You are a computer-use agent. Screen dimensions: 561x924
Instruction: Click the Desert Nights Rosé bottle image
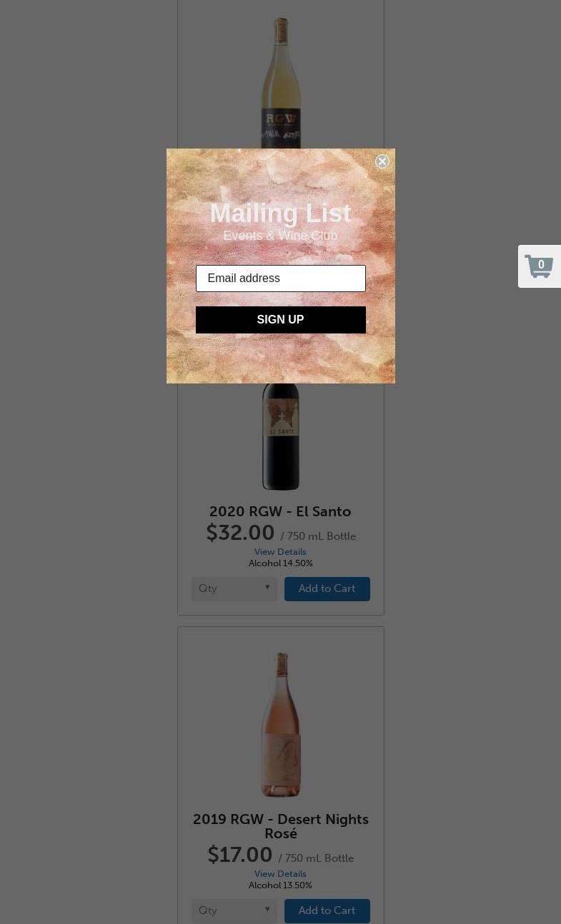(281, 724)
